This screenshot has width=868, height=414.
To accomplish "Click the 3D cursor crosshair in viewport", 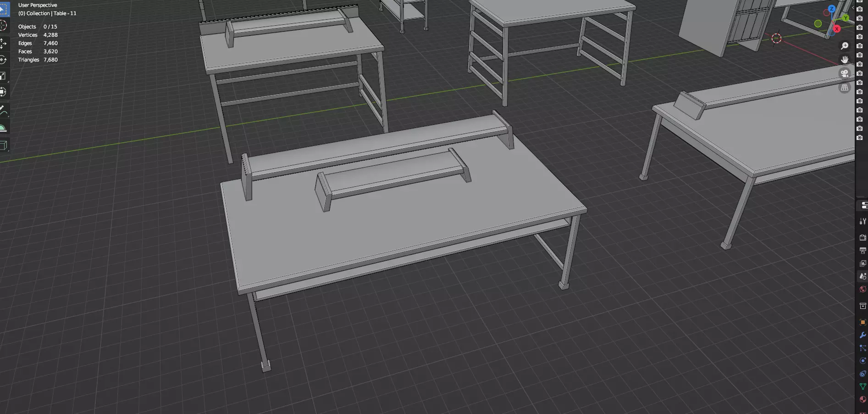I will coord(776,39).
